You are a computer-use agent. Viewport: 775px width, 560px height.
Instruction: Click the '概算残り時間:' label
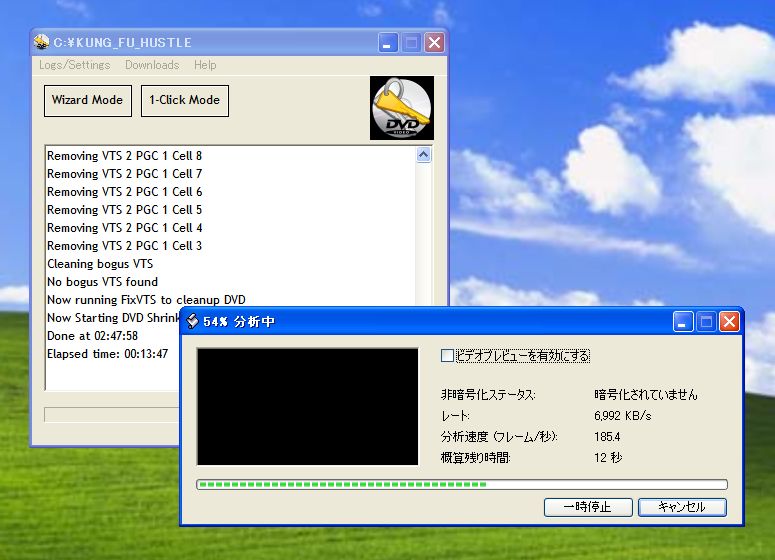[x=475, y=458]
